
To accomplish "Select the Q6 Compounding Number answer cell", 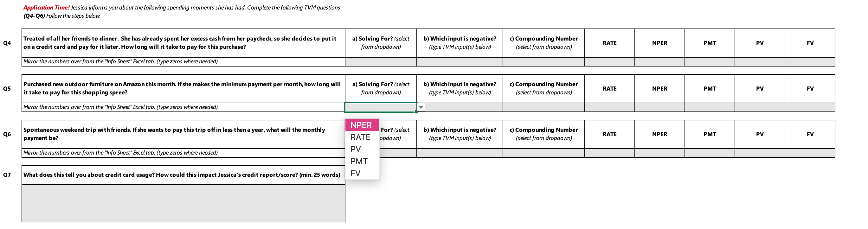I will click(x=543, y=153).
